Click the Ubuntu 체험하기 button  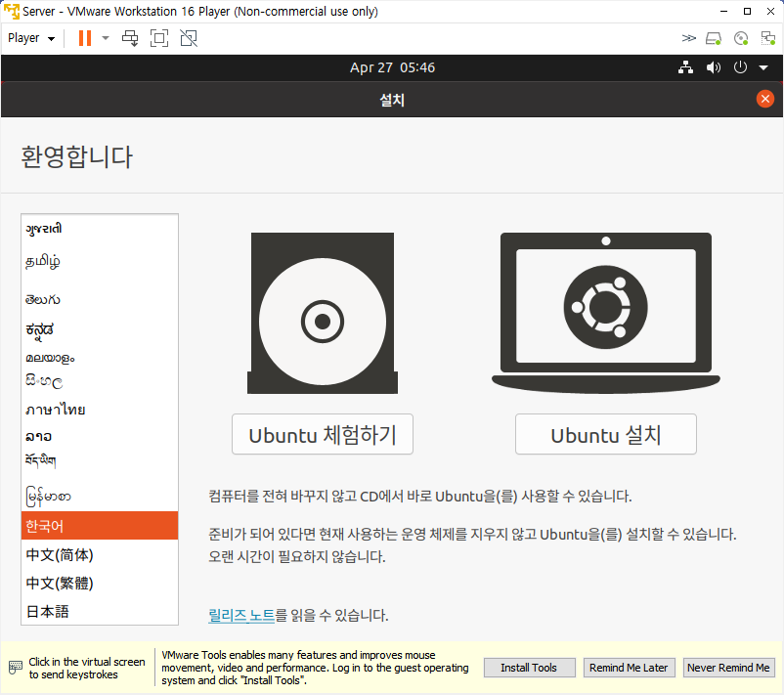point(323,434)
